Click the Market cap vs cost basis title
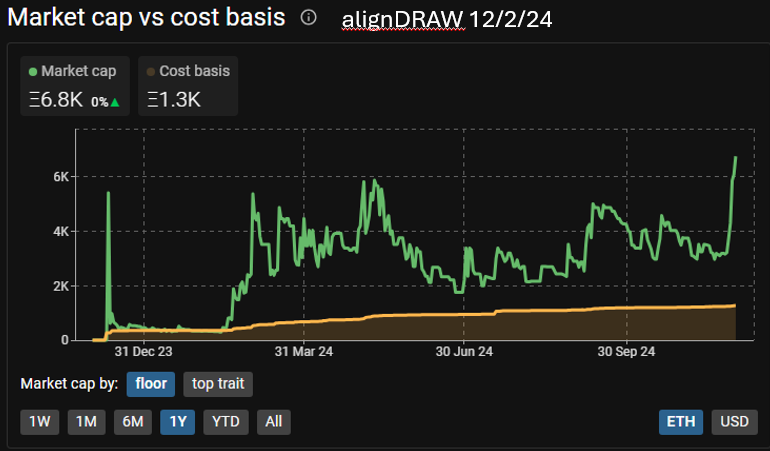 (x=146, y=18)
